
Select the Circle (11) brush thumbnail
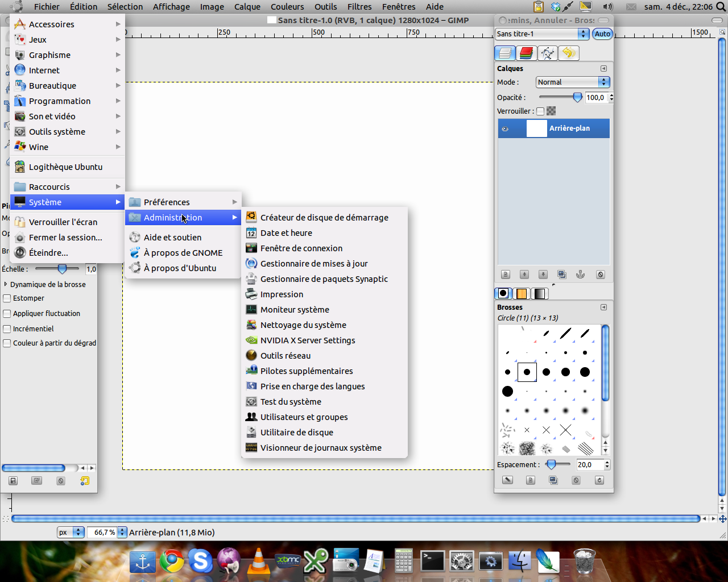527,372
